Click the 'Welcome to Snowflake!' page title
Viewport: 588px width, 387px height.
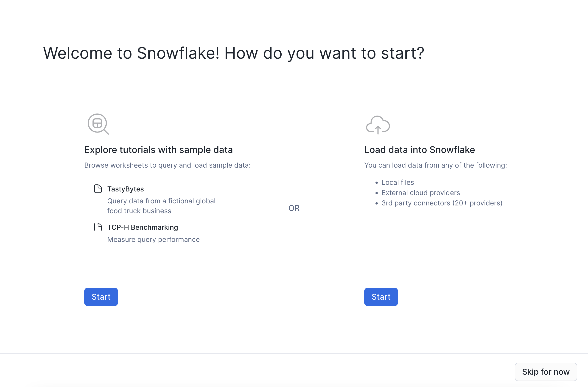233,53
